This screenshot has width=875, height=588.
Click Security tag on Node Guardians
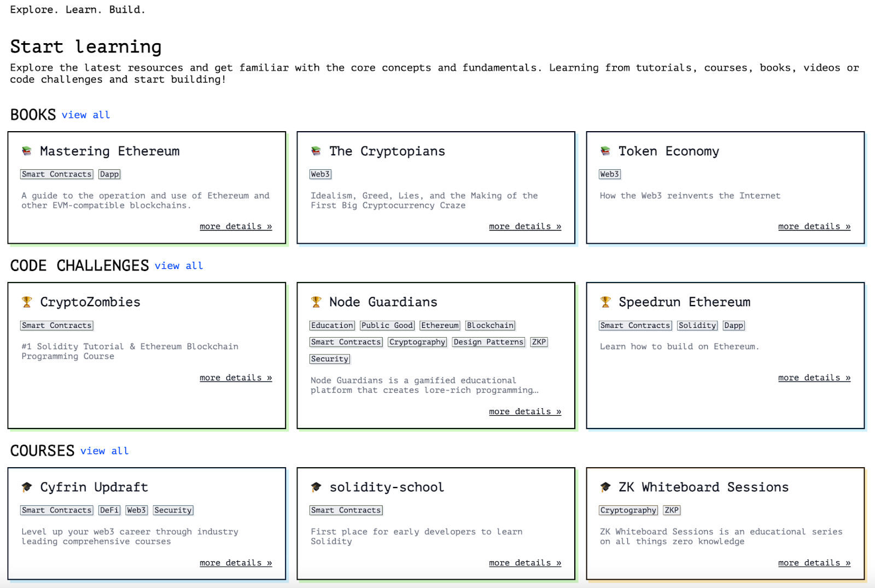[330, 359]
